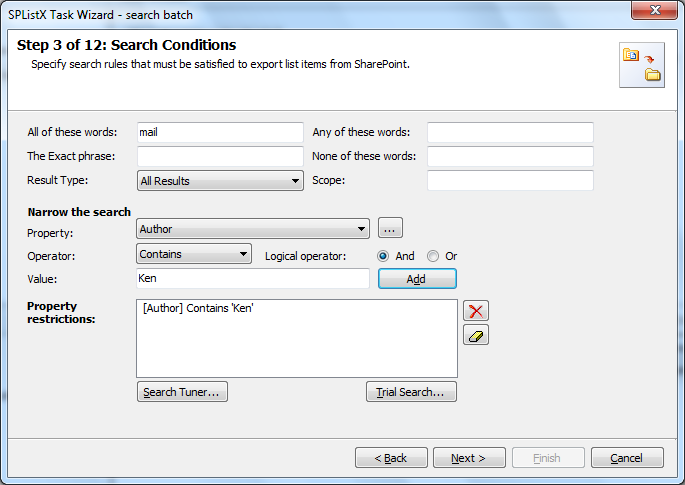
Task: Focus the All of these words field
Action: tap(220, 132)
